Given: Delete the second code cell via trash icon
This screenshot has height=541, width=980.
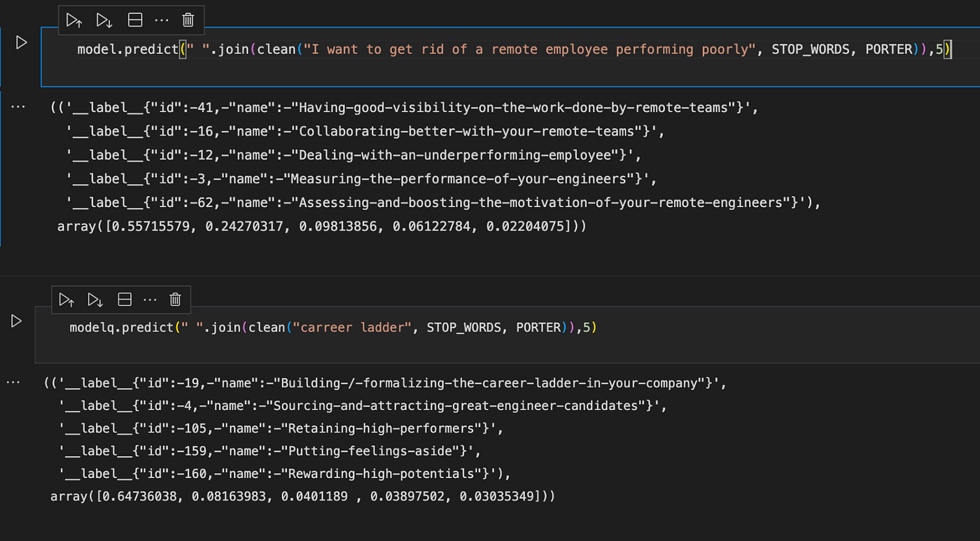Looking at the screenshot, I should (175, 299).
